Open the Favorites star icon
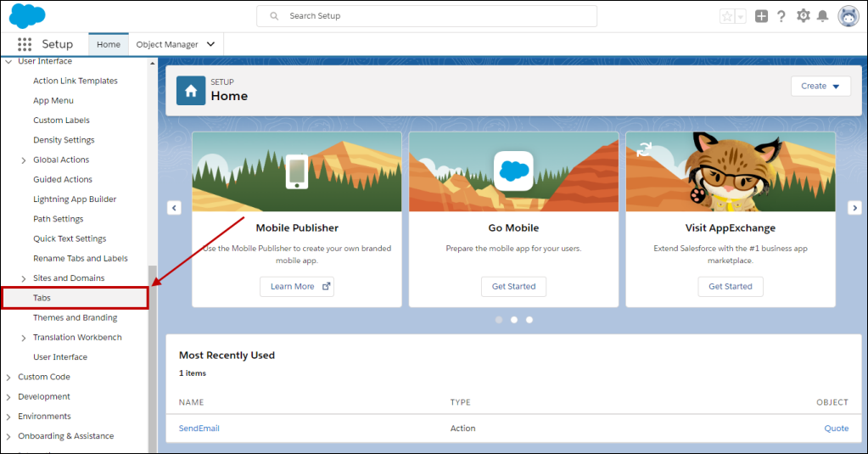 click(727, 16)
